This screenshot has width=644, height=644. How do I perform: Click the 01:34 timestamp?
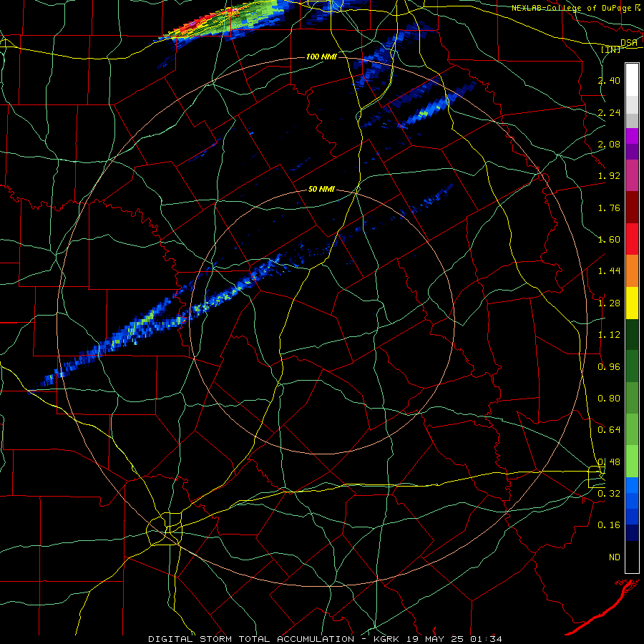(486, 639)
